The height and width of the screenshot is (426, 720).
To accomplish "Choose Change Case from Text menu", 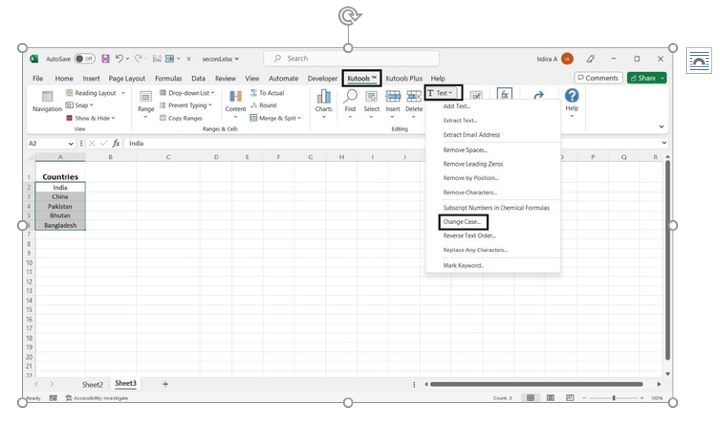I will point(463,222).
